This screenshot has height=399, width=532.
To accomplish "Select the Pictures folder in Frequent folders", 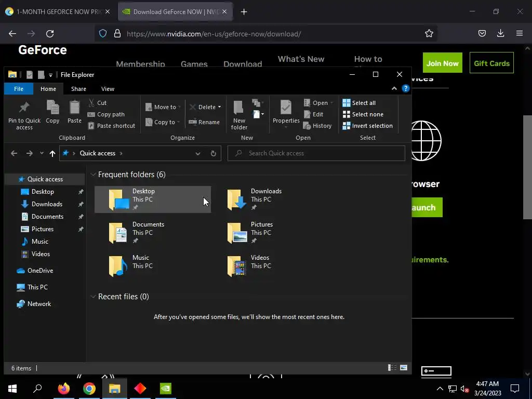I will click(x=271, y=233).
